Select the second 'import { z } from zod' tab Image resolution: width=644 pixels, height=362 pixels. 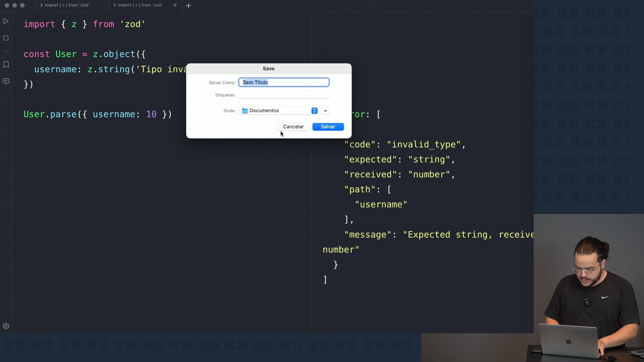140,5
